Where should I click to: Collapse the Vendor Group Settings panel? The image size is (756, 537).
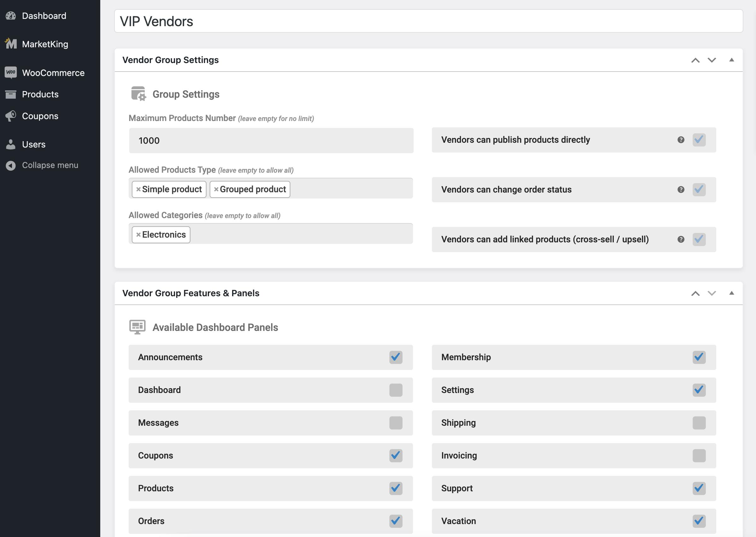[731, 60]
